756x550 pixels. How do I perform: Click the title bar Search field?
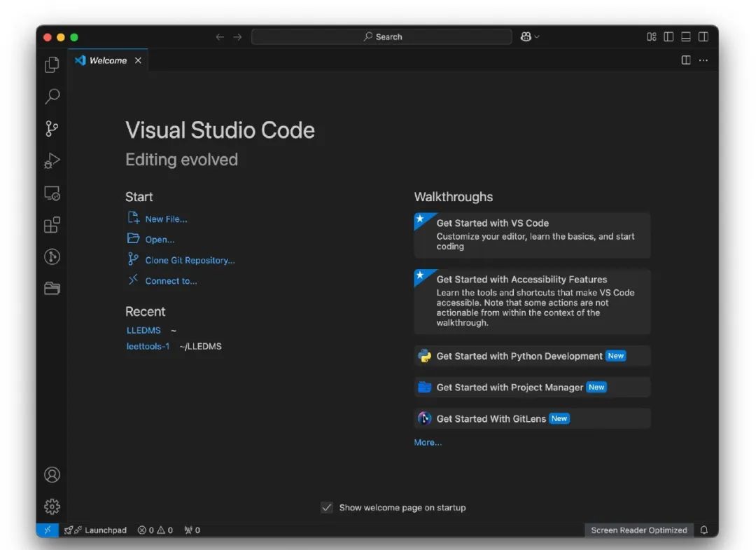click(x=381, y=36)
